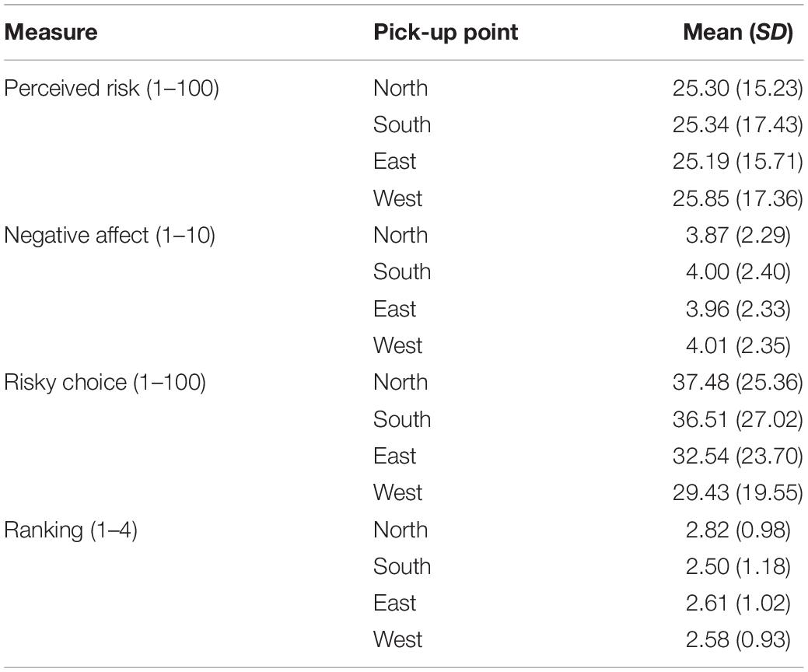Click the value 2.50 (1.18)
Image resolution: width=808 pixels, height=672 pixels.
click(x=738, y=566)
